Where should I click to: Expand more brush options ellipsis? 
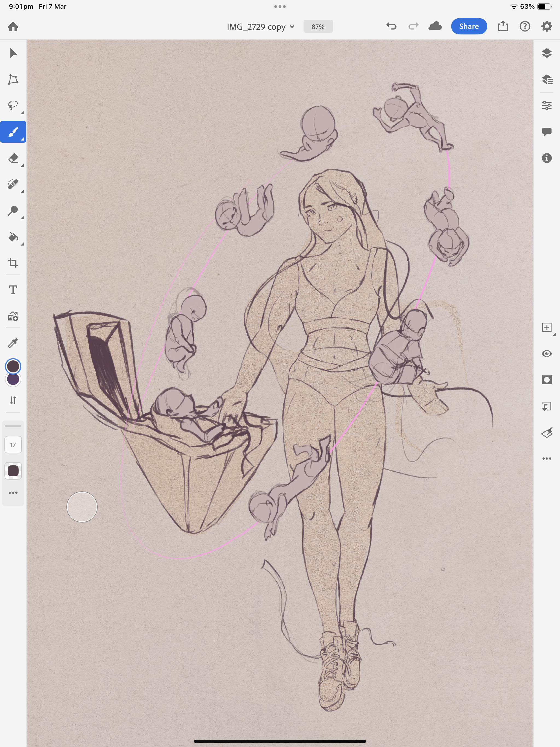(13, 493)
